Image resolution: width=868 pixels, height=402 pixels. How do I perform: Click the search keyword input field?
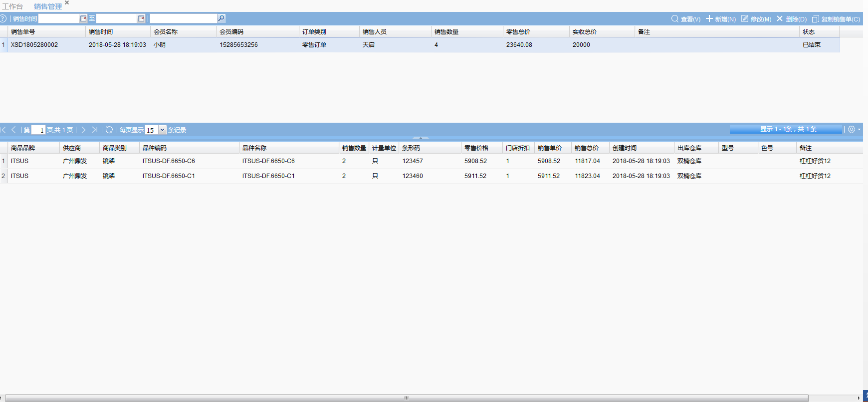(x=184, y=18)
